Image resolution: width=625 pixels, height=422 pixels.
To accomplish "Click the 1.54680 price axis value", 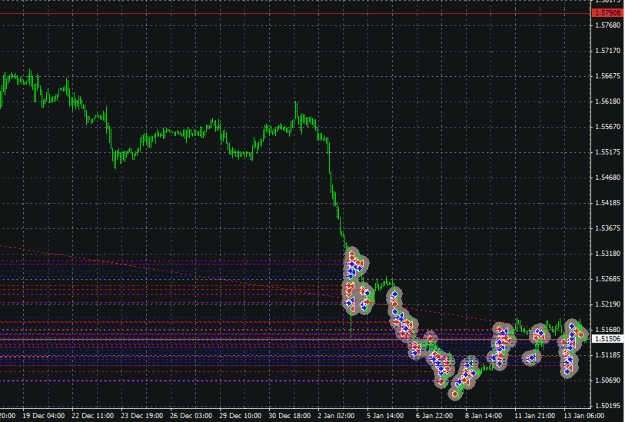I will [608, 177].
